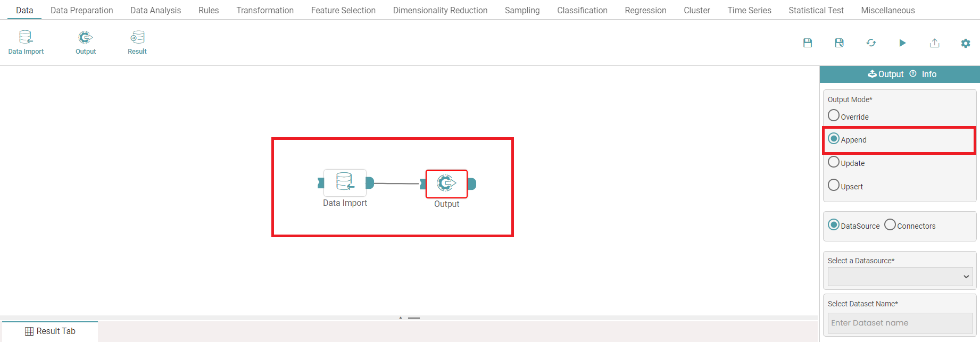Run the workflow with play icon
The height and width of the screenshot is (342, 980).
(902, 43)
